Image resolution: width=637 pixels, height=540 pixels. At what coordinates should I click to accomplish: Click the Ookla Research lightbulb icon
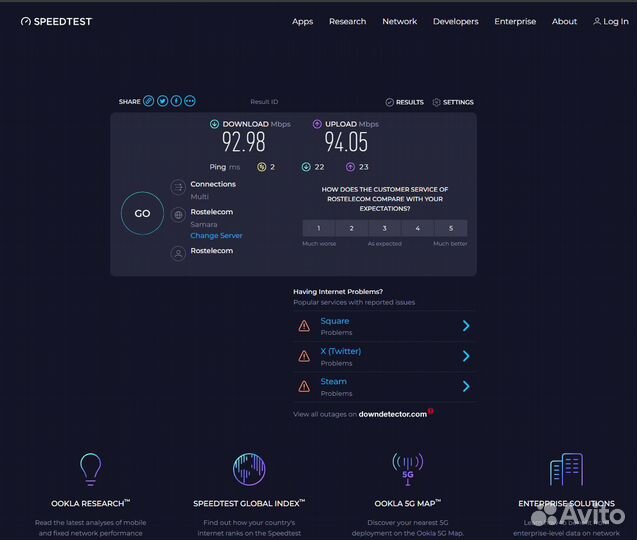(90, 469)
